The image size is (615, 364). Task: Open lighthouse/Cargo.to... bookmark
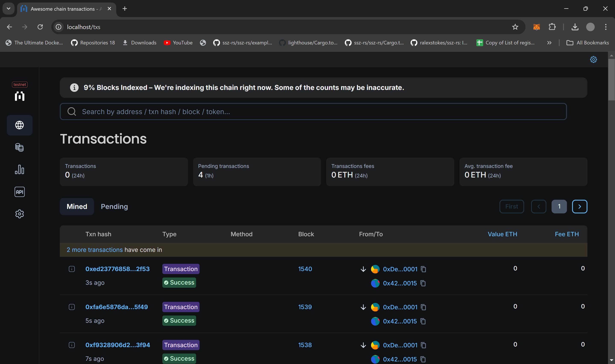(308, 43)
